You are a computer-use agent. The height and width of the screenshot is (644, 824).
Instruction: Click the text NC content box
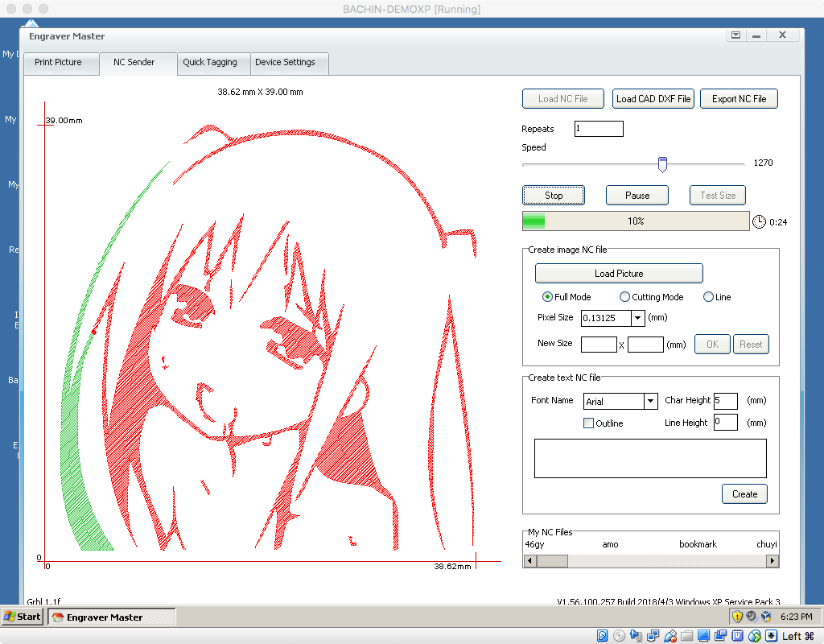click(x=650, y=458)
